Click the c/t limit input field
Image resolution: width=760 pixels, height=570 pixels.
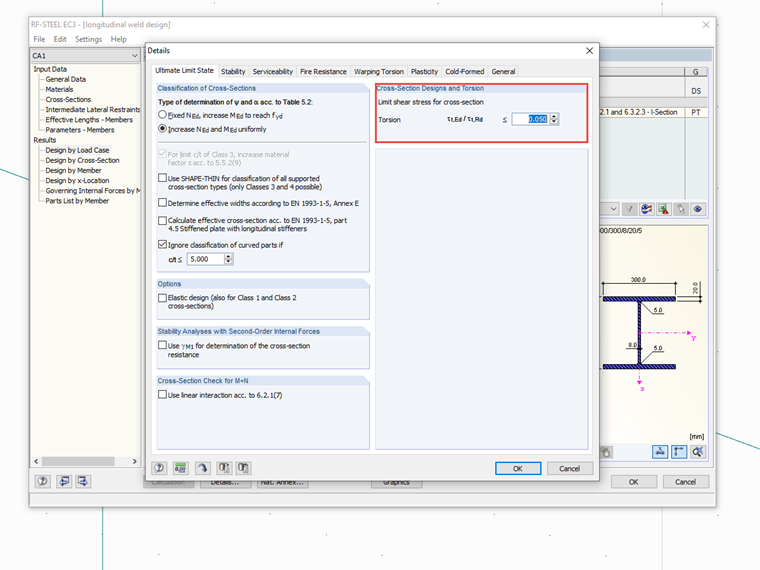click(x=206, y=259)
